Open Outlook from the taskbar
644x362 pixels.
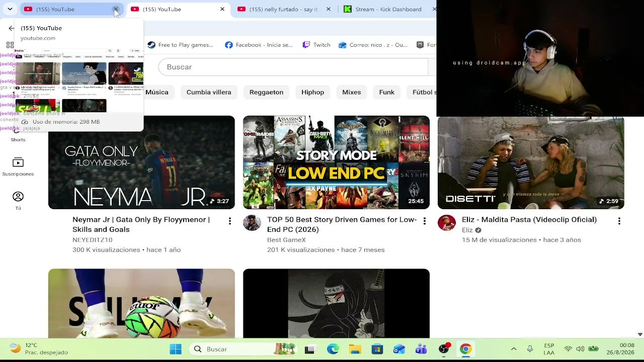point(399,349)
